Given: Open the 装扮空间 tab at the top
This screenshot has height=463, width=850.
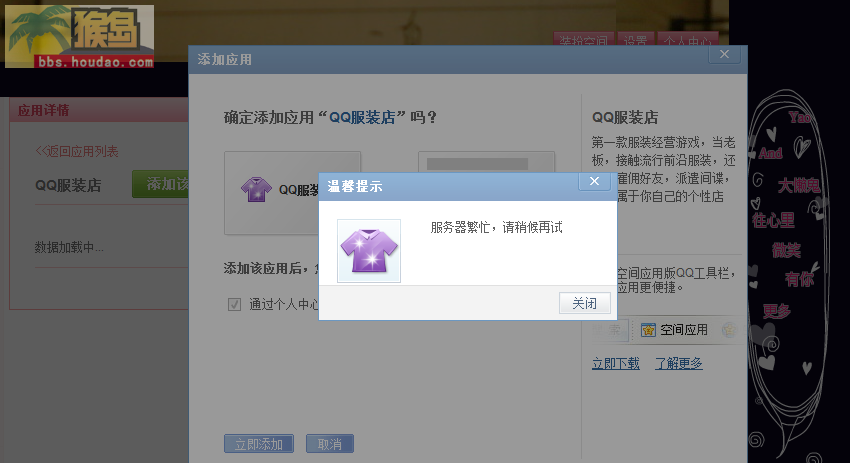Looking at the screenshot, I should (x=583, y=39).
